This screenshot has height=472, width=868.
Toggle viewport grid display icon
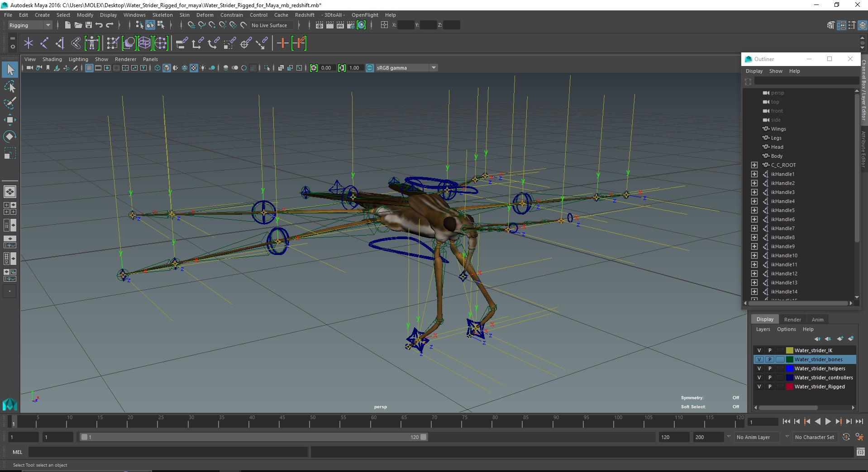[89, 68]
